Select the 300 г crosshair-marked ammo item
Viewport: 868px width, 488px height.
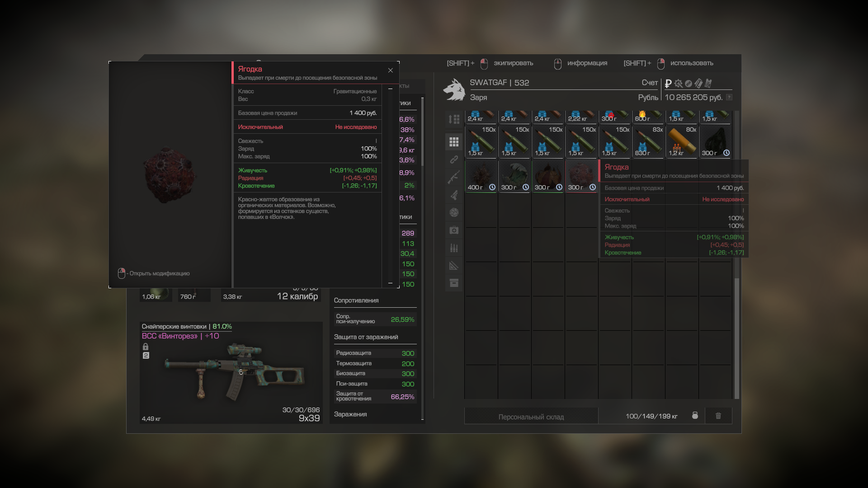pyautogui.click(x=615, y=117)
